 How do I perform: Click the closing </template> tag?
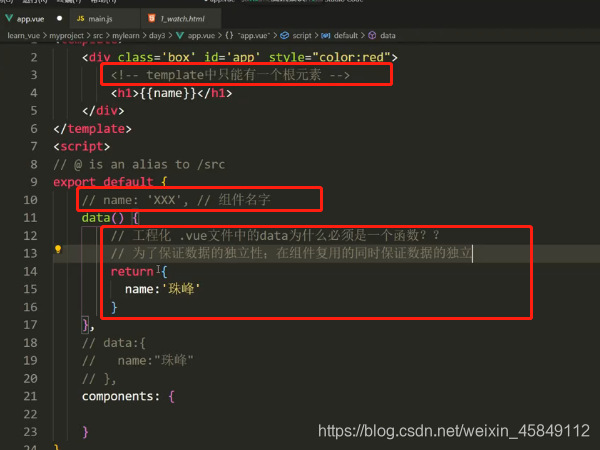point(93,129)
